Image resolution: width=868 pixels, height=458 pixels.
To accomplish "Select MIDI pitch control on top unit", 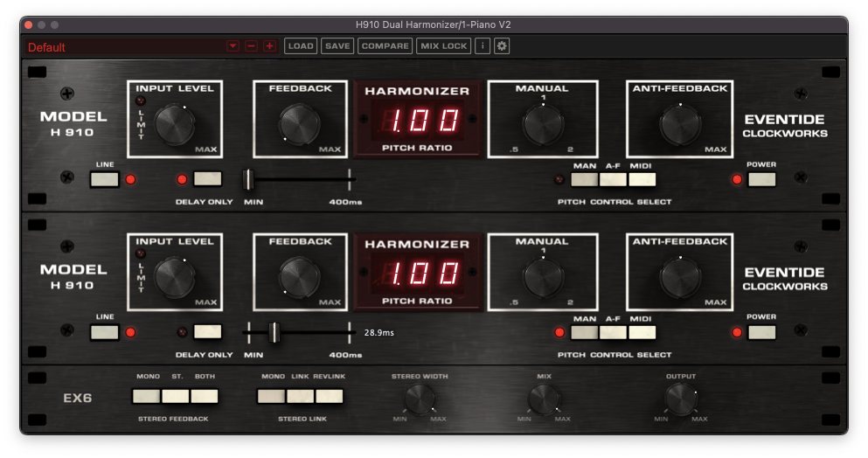I will point(642,179).
